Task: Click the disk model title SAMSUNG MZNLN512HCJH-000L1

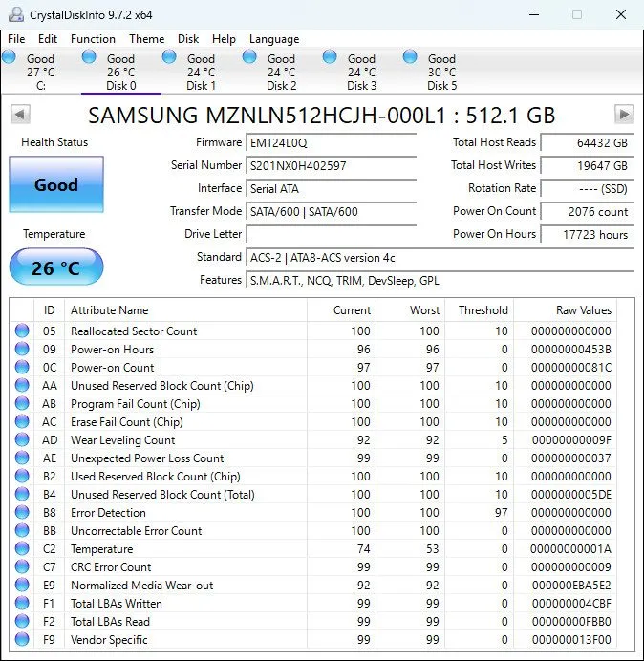Action: [x=267, y=115]
